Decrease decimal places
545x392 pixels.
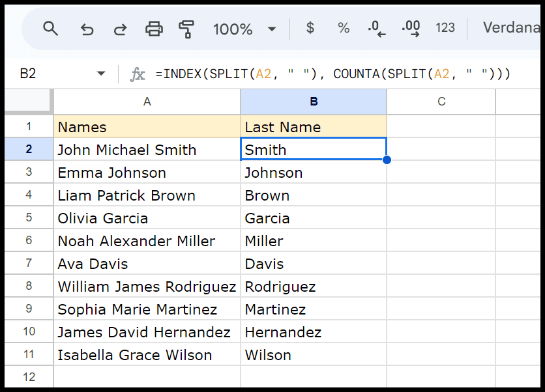coord(377,29)
